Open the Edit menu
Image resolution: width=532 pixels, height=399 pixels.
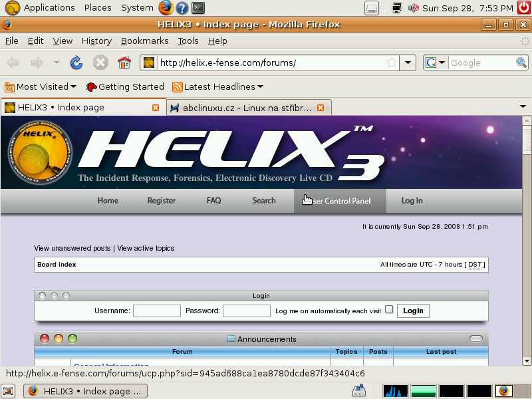coord(35,41)
